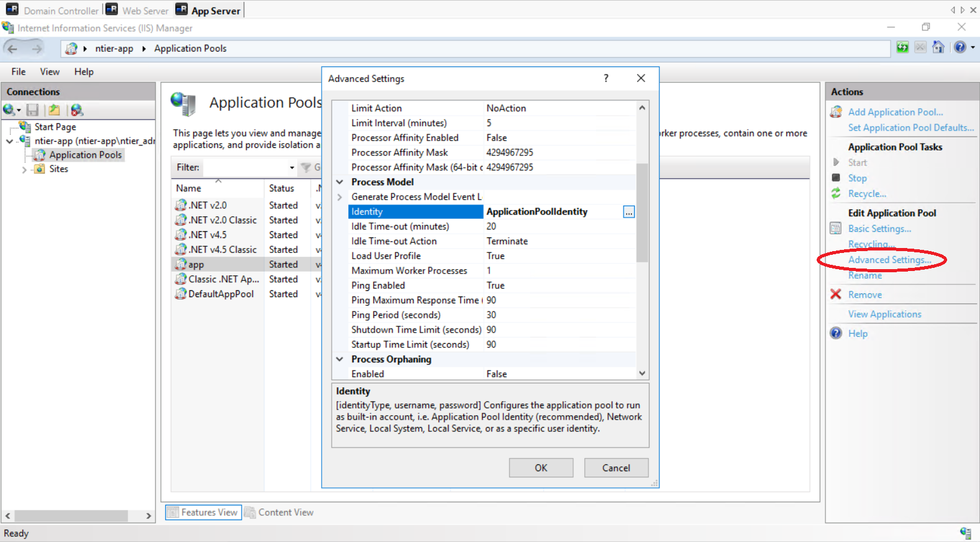
Task: Click Cancel in Advanced Settings dialog
Action: [x=616, y=468]
